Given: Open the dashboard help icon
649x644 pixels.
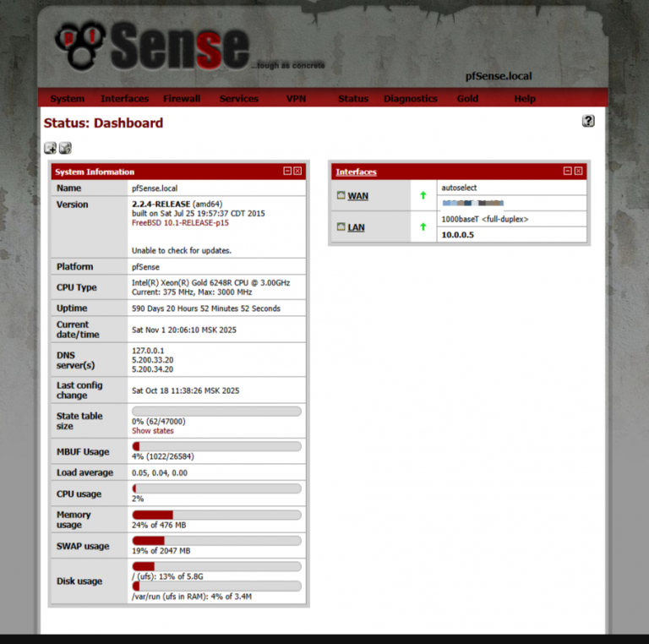Looking at the screenshot, I should [x=588, y=121].
